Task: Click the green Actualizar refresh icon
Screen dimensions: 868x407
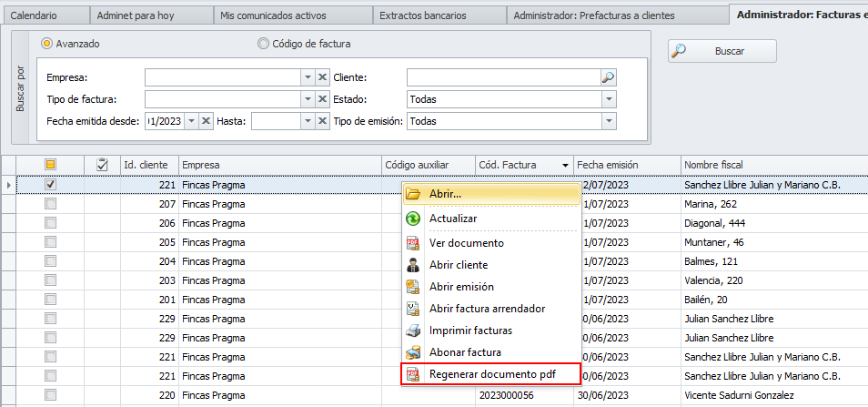Action: [413, 219]
